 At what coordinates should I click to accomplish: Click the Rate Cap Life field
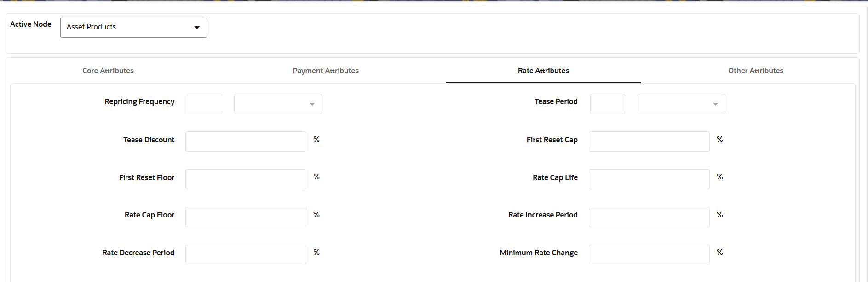tap(649, 179)
